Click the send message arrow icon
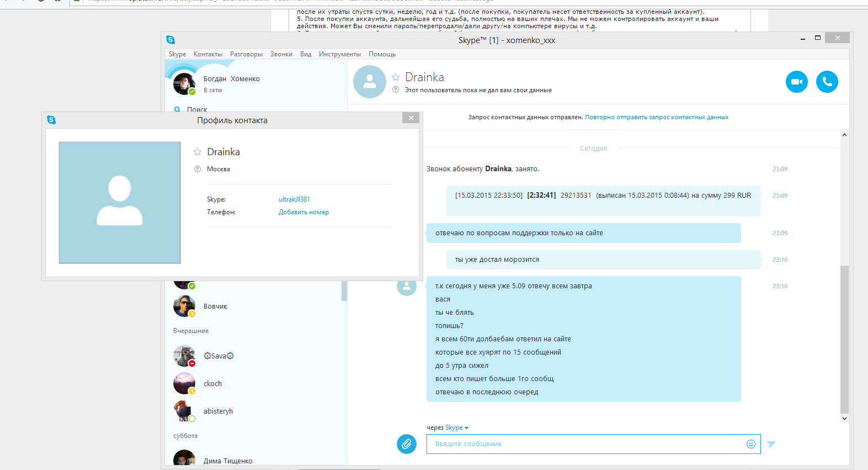This screenshot has width=868, height=470. tap(771, 444)
